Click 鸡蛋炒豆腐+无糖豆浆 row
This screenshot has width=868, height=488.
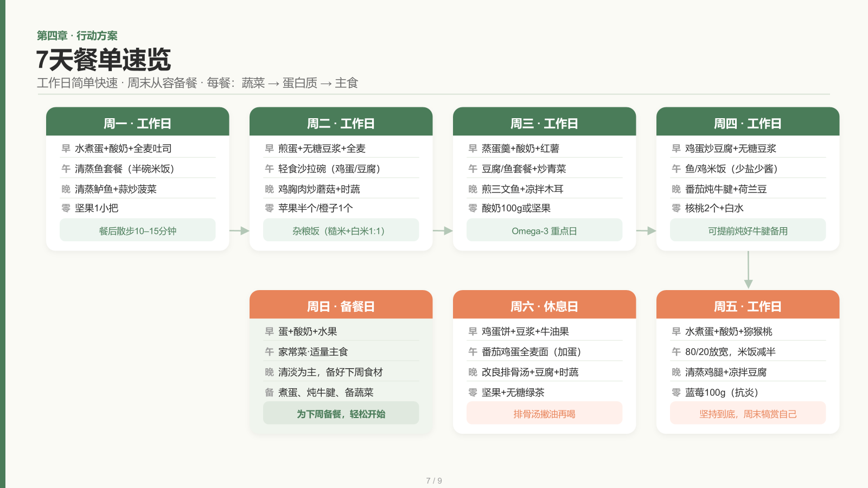[x=748, y=149]
